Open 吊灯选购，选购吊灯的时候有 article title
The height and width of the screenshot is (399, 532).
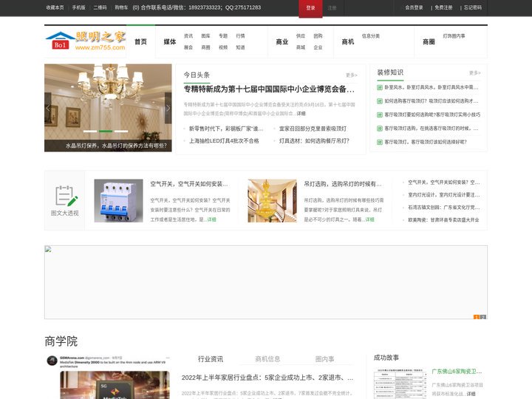coord(343,184)
